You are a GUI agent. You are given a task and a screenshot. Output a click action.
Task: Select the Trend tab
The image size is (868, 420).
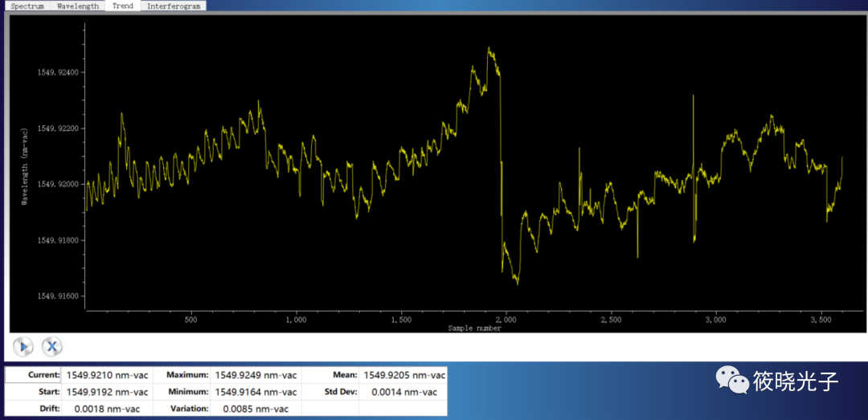tap(123, 6)
